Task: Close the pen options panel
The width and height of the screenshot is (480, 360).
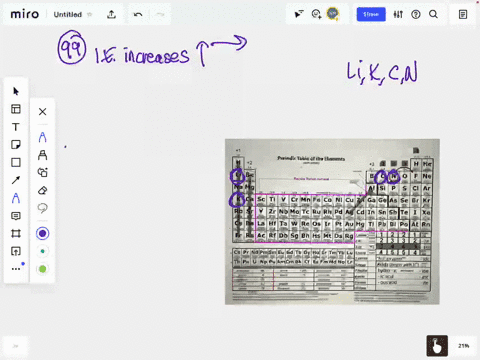Action: [x=42, y=112]
